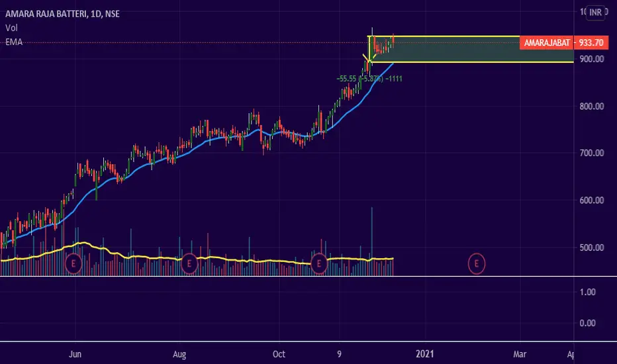617x364 pixels.
Task: Select the green-shaded price range rectangle
Action: pos(471,49)
